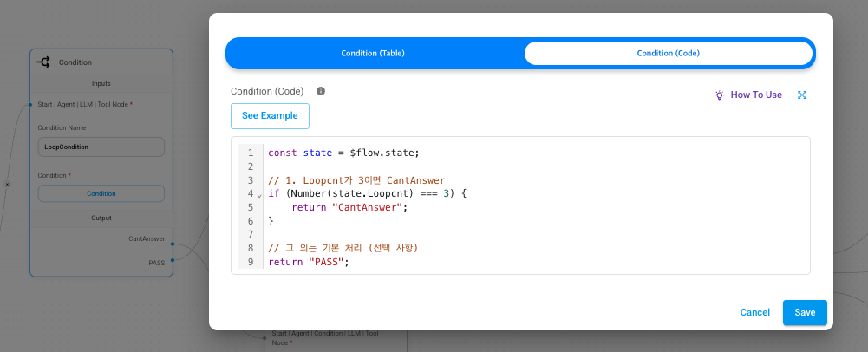Save the condition code
Image resolution: width=868 pixels, height=352 pixels.
pos(805,312)
